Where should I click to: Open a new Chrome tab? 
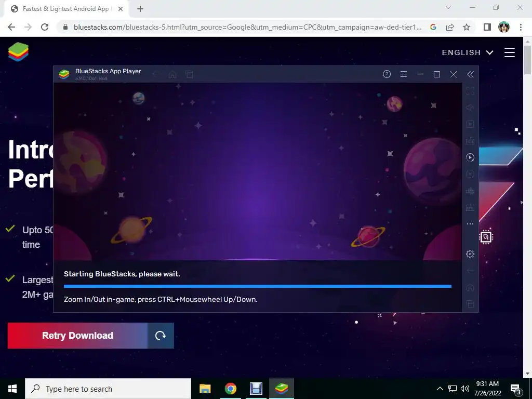(140, 9)
